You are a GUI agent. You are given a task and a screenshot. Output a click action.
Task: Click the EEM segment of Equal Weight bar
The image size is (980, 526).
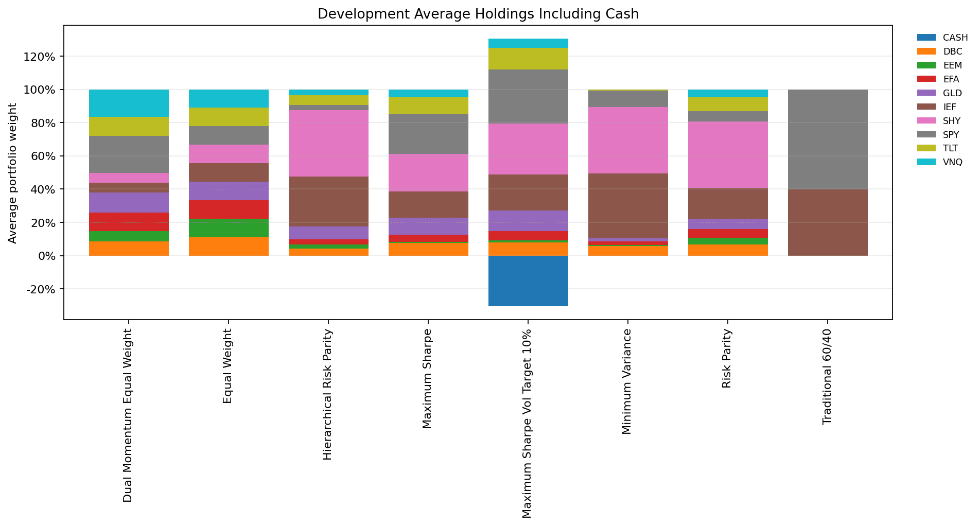click(229, 228)
